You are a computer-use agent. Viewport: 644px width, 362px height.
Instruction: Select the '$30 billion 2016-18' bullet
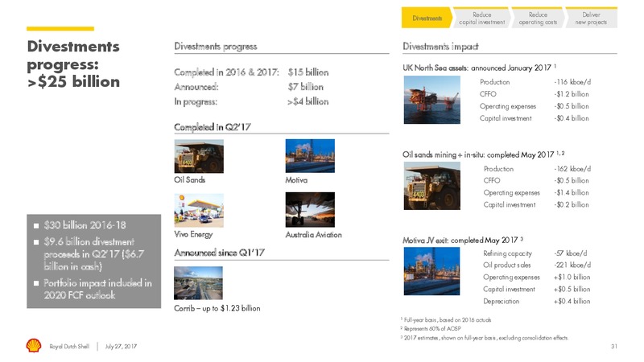click(85, 225)
